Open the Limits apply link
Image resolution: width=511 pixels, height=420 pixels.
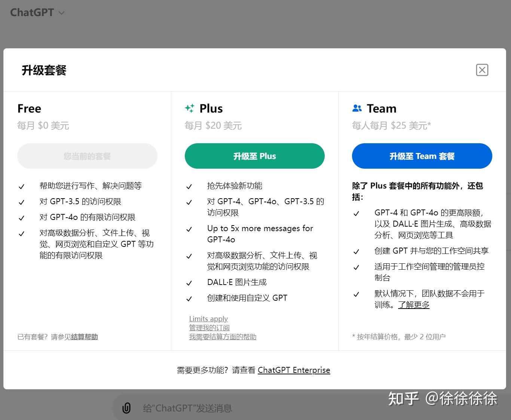(x=208, y=319)
